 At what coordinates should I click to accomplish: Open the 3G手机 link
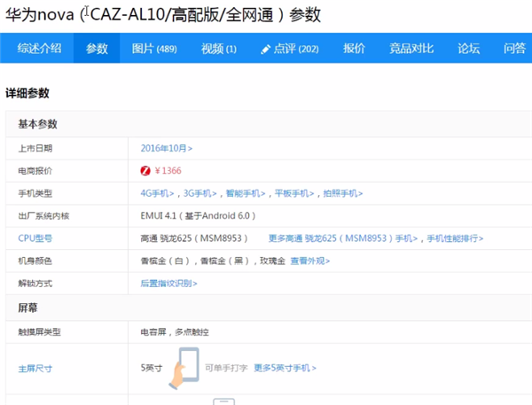[199, 193]
